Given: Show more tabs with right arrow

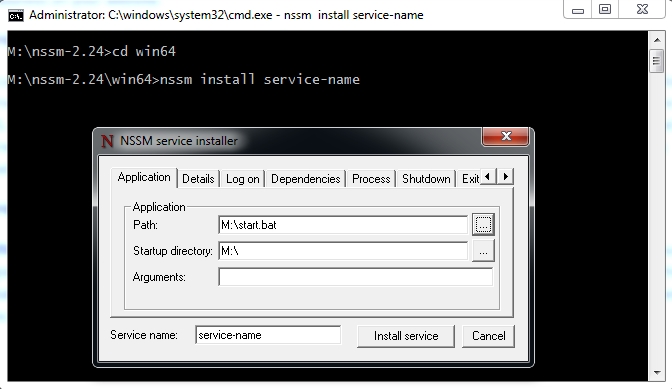Looking at the screenshot, I should click(505, 177).
